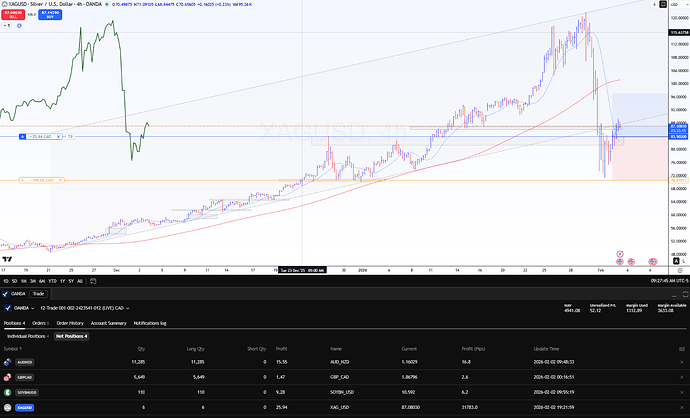Close the orange order label -109.03 CAD
The image size is (690, 418).
tap(61, 180)
